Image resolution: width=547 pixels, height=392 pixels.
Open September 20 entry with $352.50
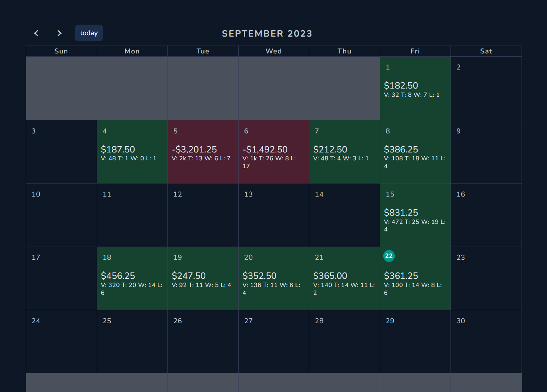click(x=274, y=278)
